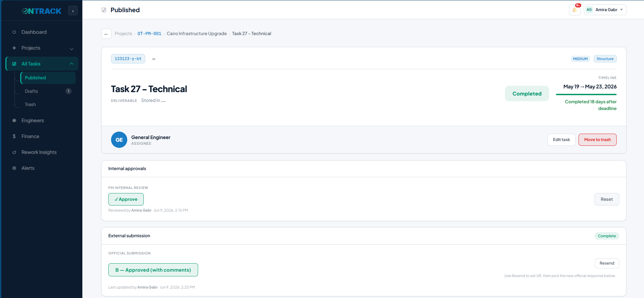Click the Complete submission status badge
This screenshot has height=298, width=644.
[607, 236]
